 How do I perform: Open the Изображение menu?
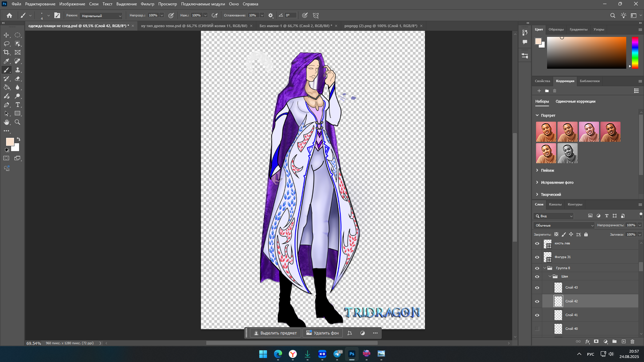[x=72, y=4]
